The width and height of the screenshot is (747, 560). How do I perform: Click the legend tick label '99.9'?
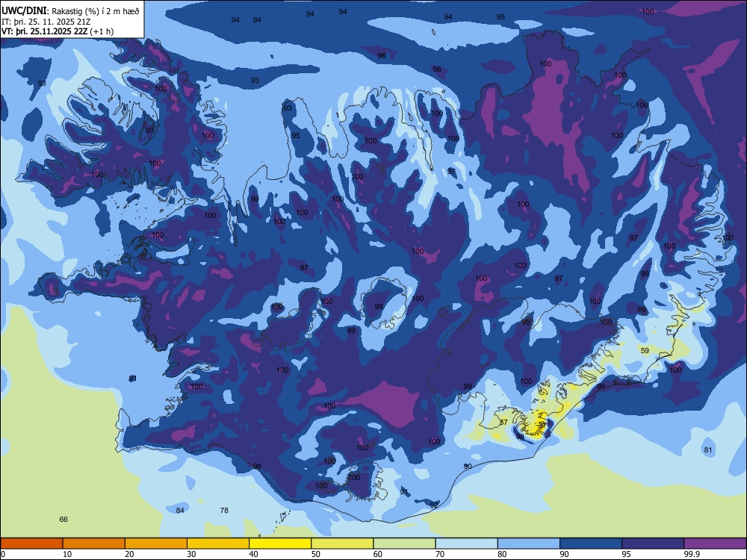coord(691,554)
